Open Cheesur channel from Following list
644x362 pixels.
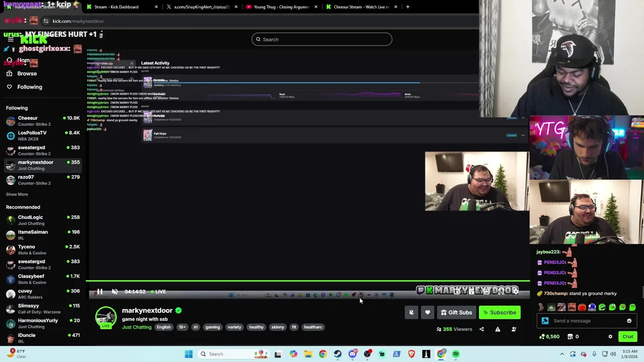[43, 121]
